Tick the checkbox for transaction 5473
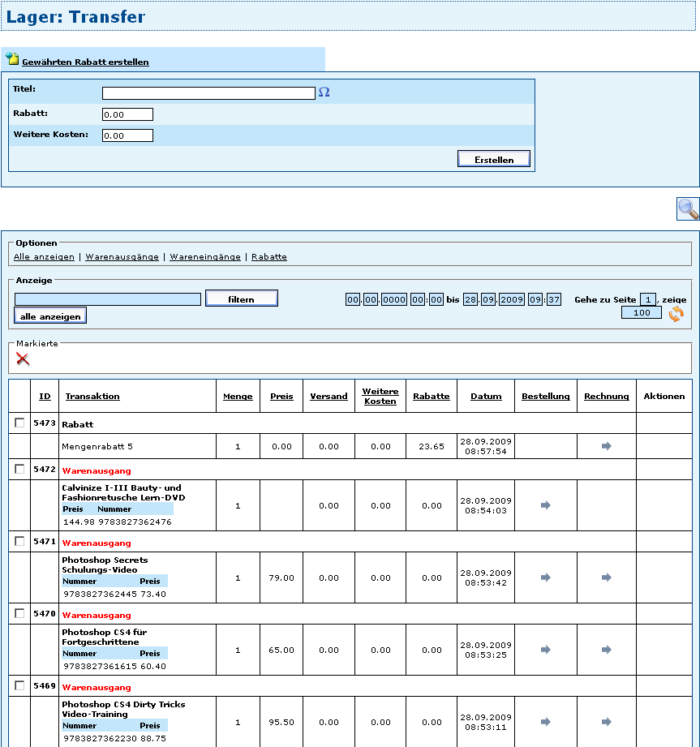Viewport: 700px width, 747px height. tap(19, 423)
